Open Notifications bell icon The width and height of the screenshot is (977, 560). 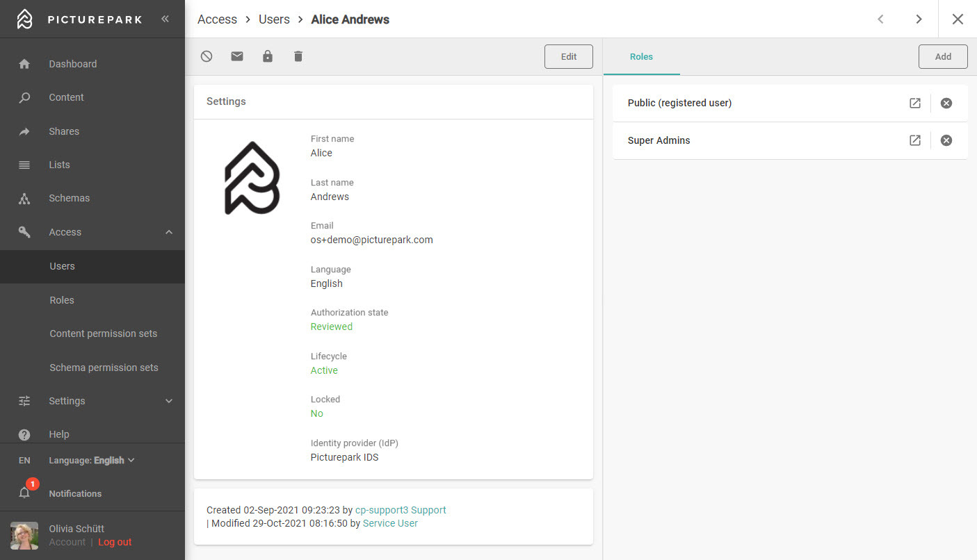[24, 493]
